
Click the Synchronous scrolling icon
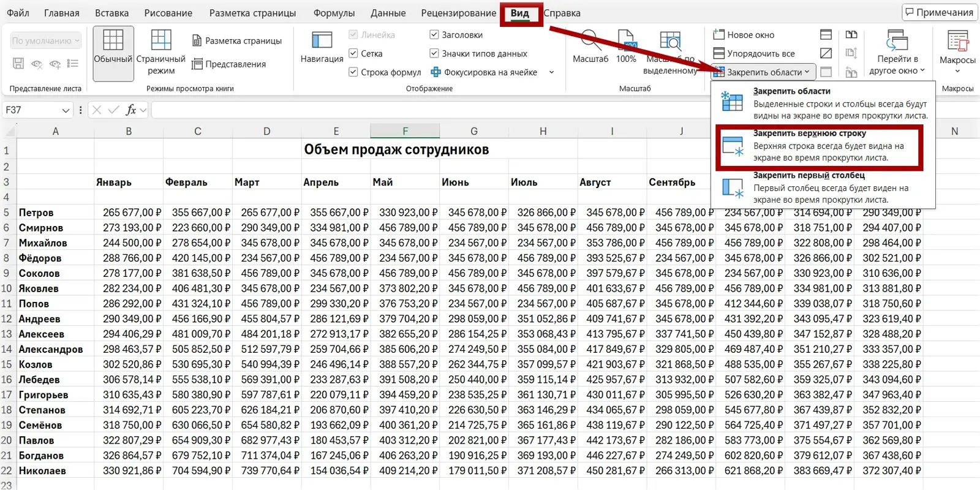point(851,53)
